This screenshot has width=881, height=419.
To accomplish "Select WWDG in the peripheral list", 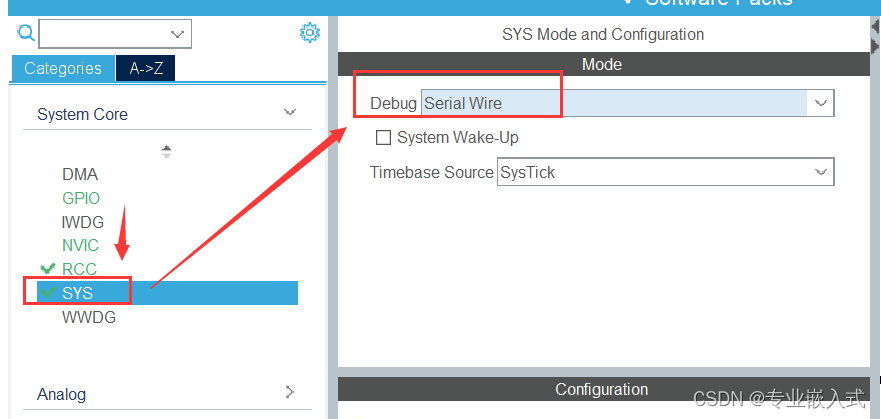I will tap(89, 317).
